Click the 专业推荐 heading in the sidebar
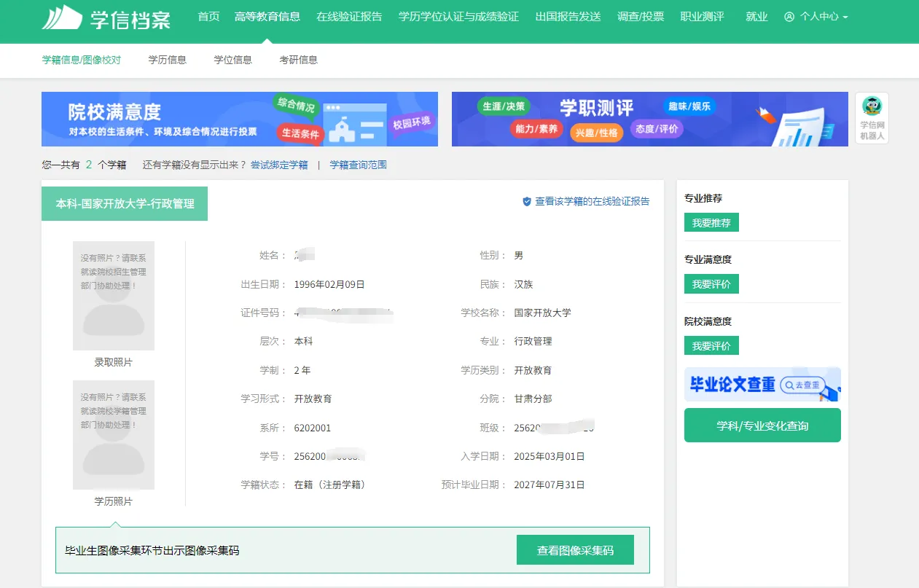The height and width of the screenshot is (588, 919). pos(703,198)
